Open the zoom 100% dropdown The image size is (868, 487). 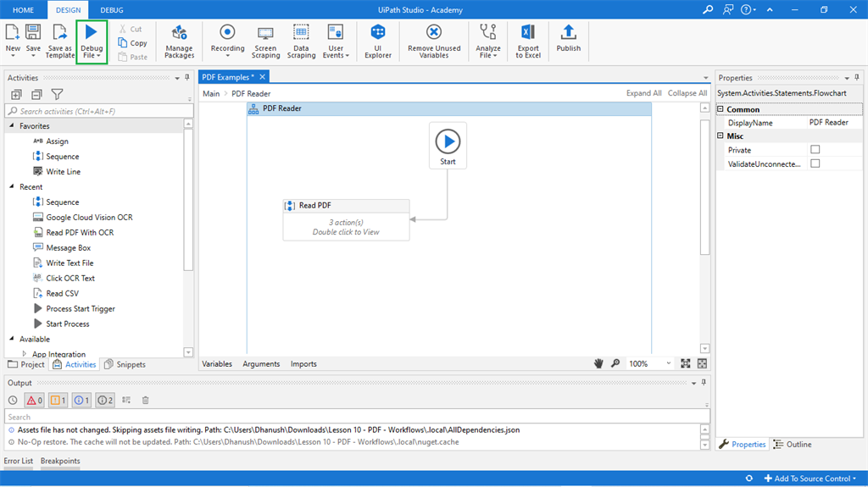click(x=669, y=363)
